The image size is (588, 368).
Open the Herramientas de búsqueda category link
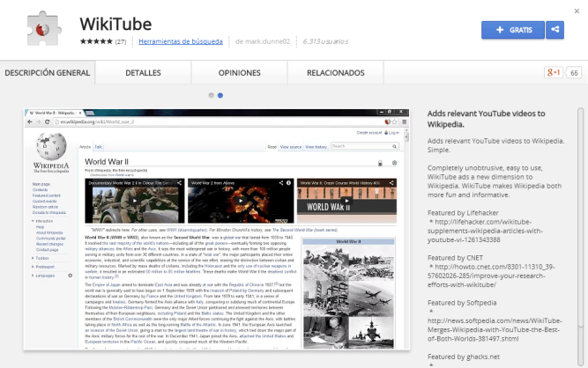click(181, 41)
